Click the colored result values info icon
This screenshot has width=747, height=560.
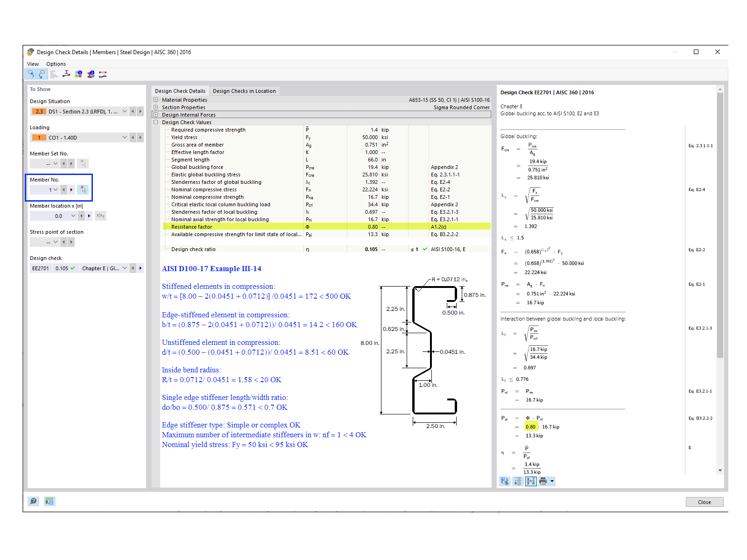[x=78, y=74]
